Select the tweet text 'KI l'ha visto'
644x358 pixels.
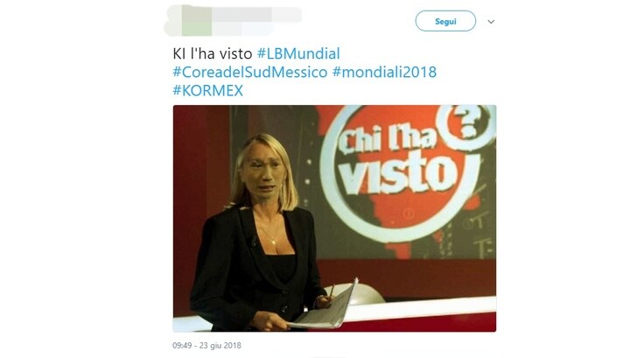pos(213,54)
